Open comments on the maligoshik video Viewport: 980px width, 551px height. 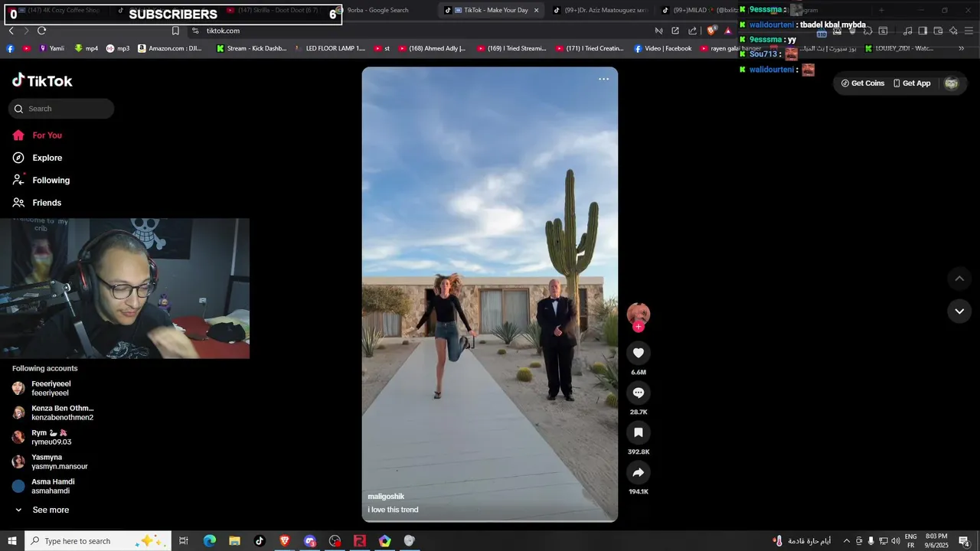[x=639, y=393]
